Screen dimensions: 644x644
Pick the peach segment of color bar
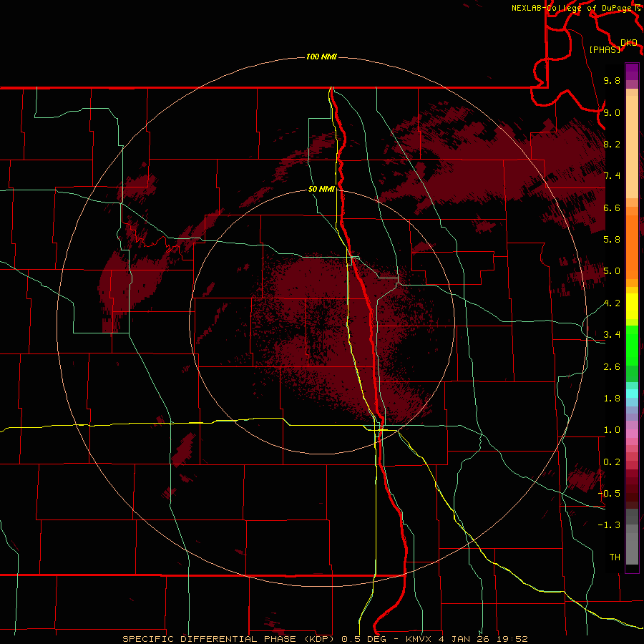632,147
